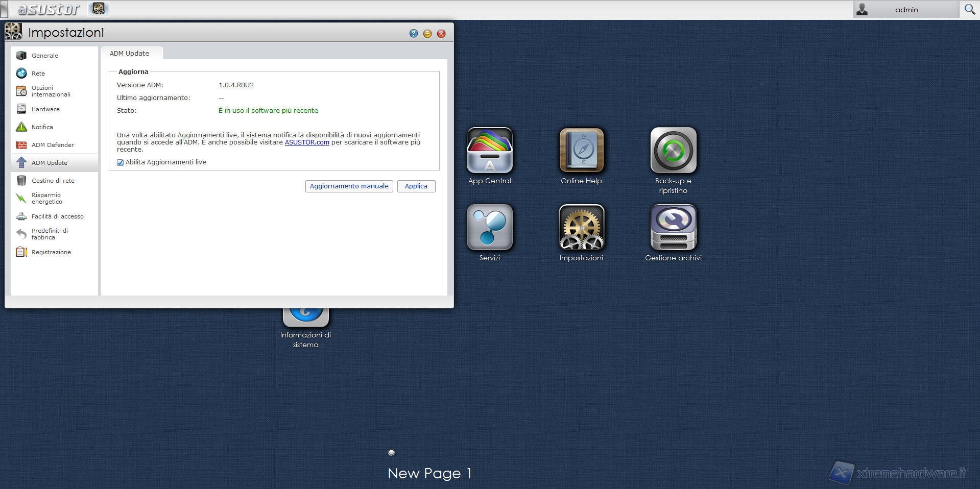Image resolution: width=980 pixels, height=489 pixels.
Task: Click Aggiornamento manuale button
Action: (349, 186)
